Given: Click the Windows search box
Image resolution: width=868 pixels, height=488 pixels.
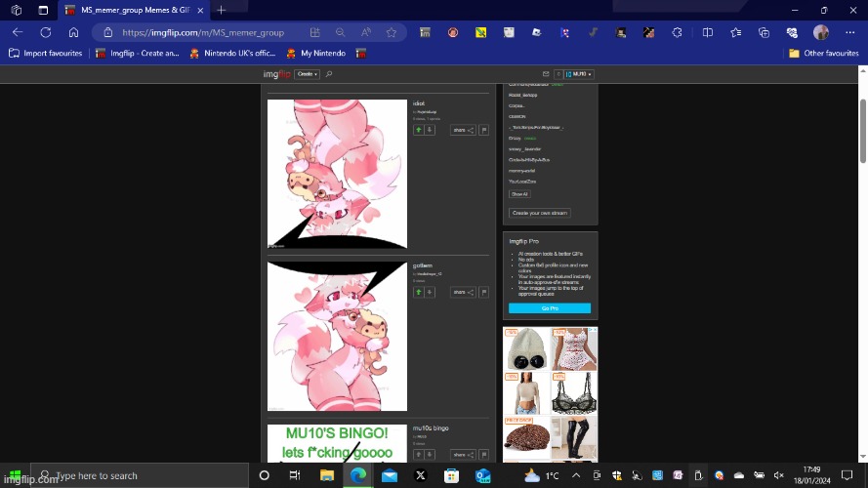Looking at the screenshot, I should pyautogui.click(x=139, y=475).
